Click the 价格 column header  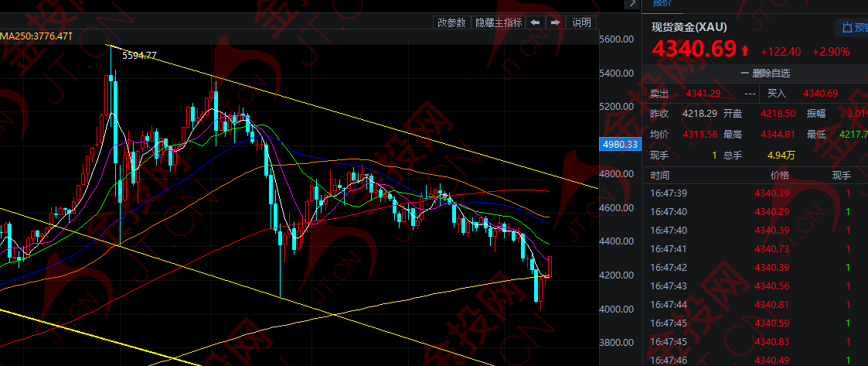[x=780, y=176]
